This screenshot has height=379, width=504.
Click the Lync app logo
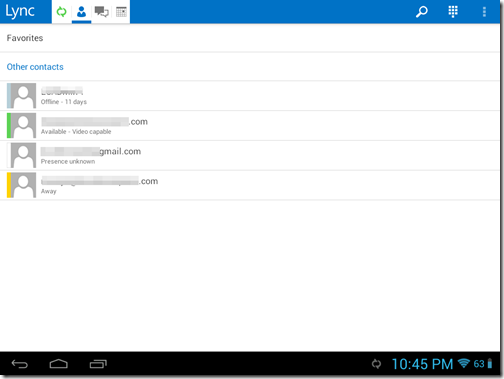click(x=20, y=11)
